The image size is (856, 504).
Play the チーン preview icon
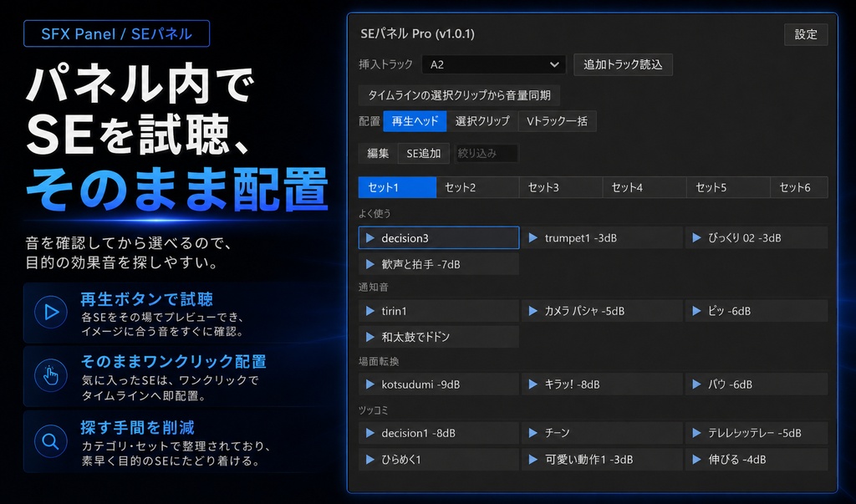(x=533, y=433)
